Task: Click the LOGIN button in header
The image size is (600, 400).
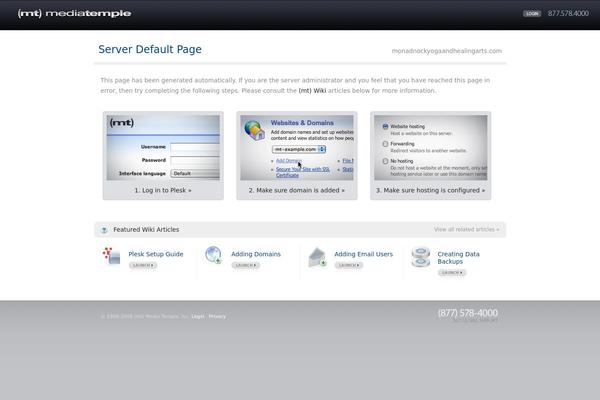Action: [532, 13]
